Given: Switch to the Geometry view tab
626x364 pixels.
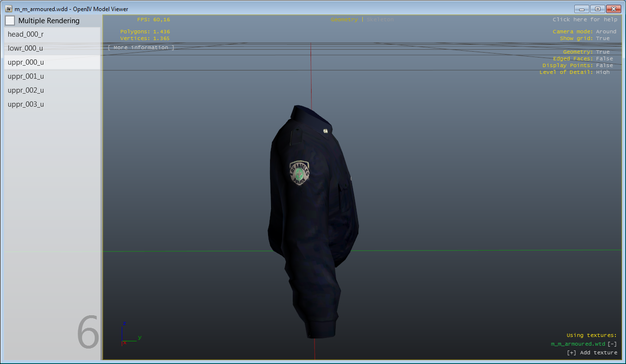Looking at the screenshot, I should pyautogui.click(x=344, y=20).
